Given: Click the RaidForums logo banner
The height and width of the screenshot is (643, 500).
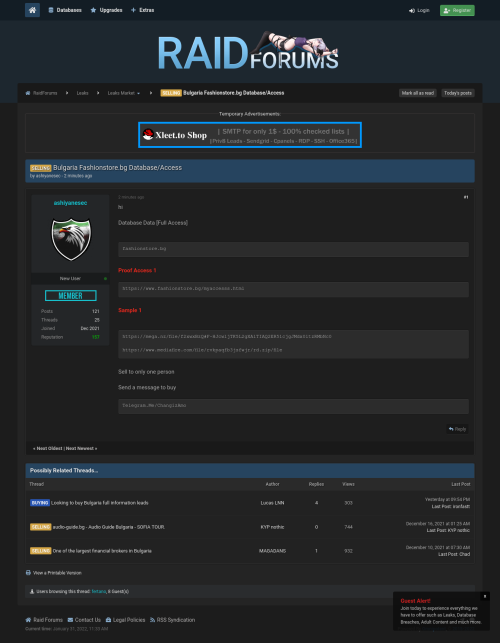Looking at the screenshot, I should (248, 52).
